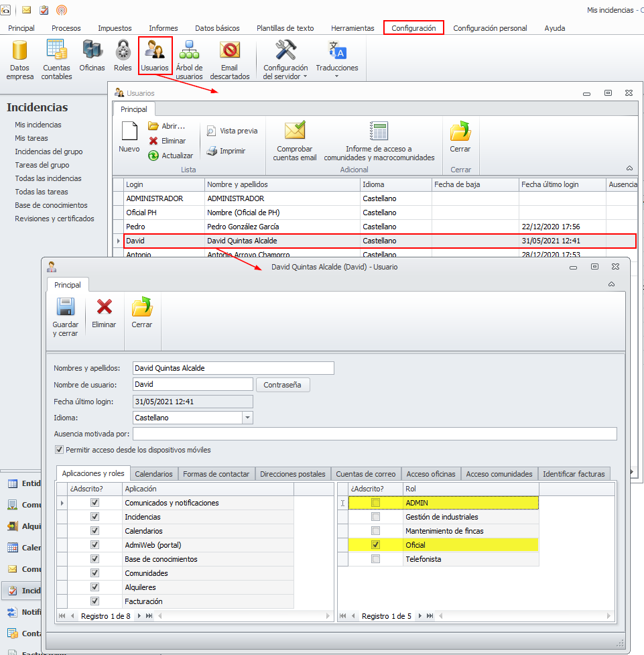
Task: Uncheck the Oficial role checkbox
Action: [x=376, y=545]
